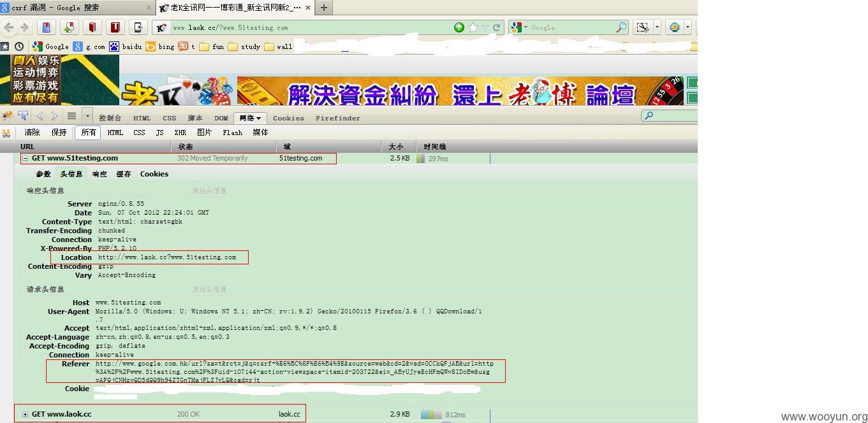The width and height of the screenshot is (868, 423).
Task: Switch to Firefinder panel
Action: pos(337,118)
